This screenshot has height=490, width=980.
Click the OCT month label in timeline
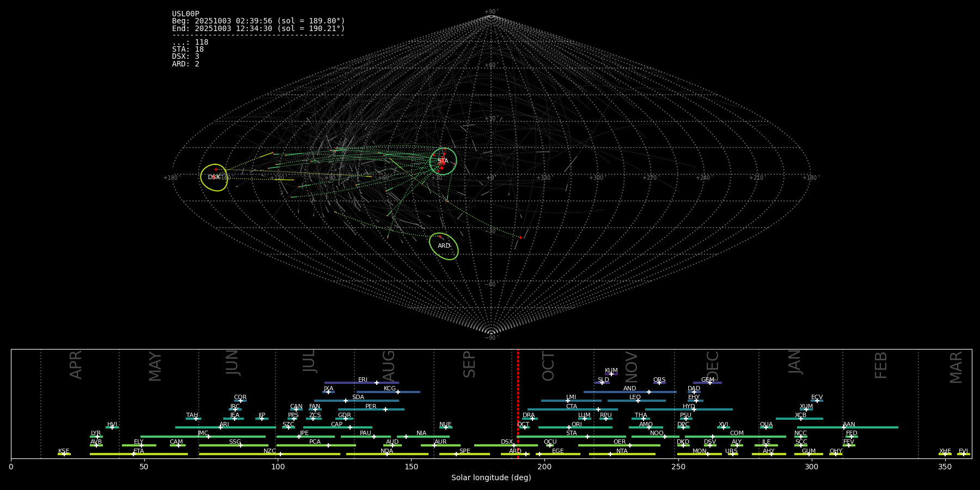pyautogui.click(x=549, y=366)
